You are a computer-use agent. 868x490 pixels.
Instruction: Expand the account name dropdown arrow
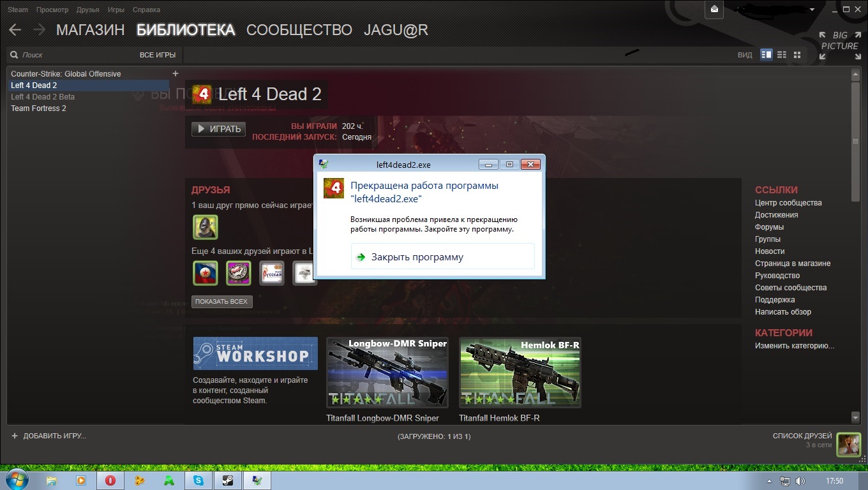812,10
